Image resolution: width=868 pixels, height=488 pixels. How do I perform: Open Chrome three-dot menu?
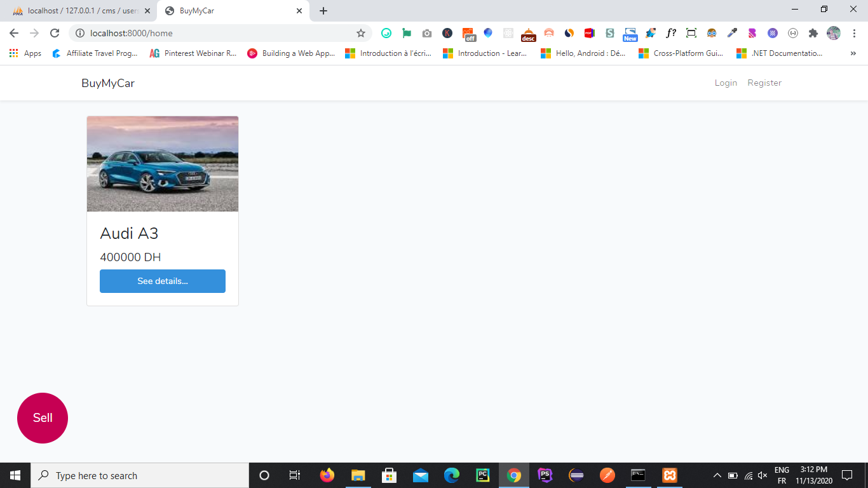[853, 33]
